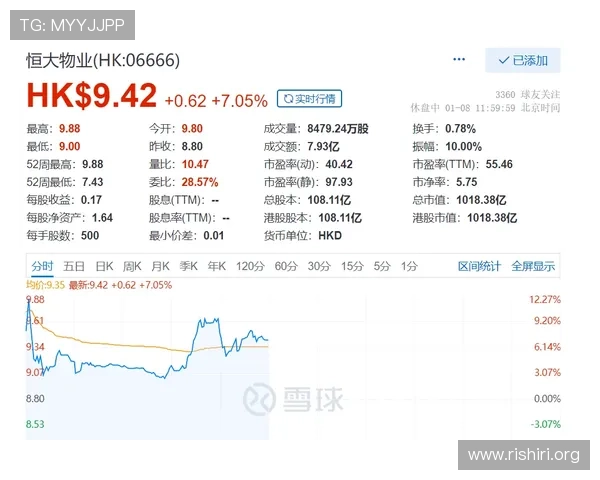Click the 3360 球友关注 follower count
Viewport: 600px width, 480px height.
pyautogui.click(x=528, y=95)
